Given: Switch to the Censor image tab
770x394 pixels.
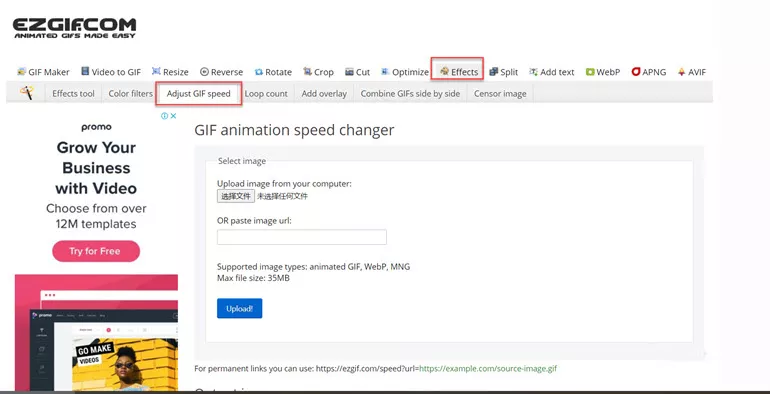Looking at the screenshot, I should click(x=500, y=93).
